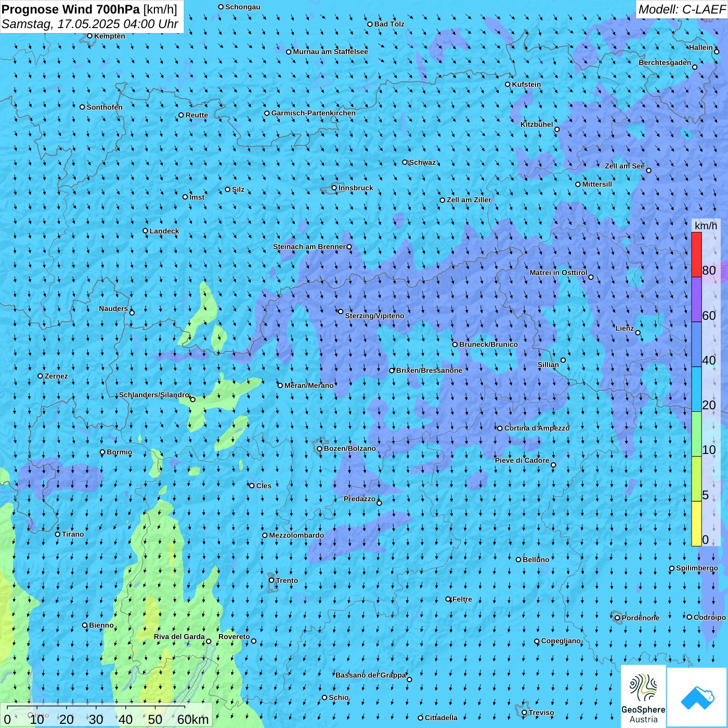This screenshot has width=728, height=728.
Task: Click the Hallein location dot
Action: point(717,51)
